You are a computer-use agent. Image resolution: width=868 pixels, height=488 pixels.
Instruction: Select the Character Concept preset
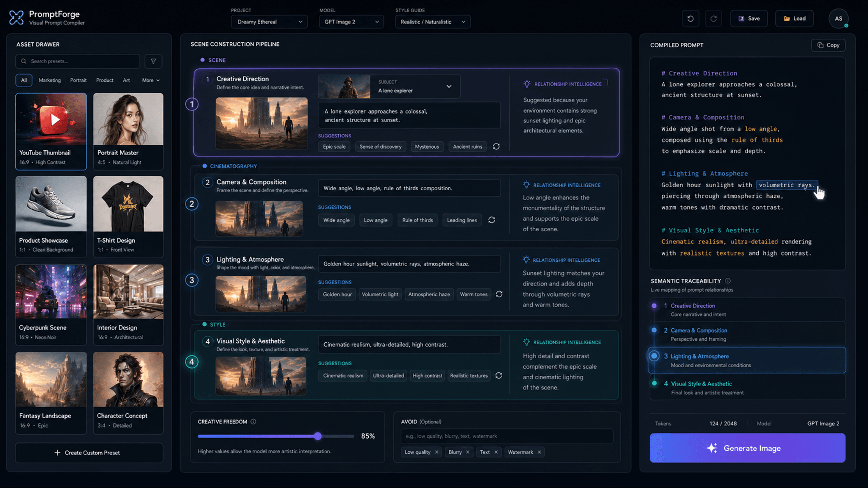pyautogui.click(x=128, y=393)
